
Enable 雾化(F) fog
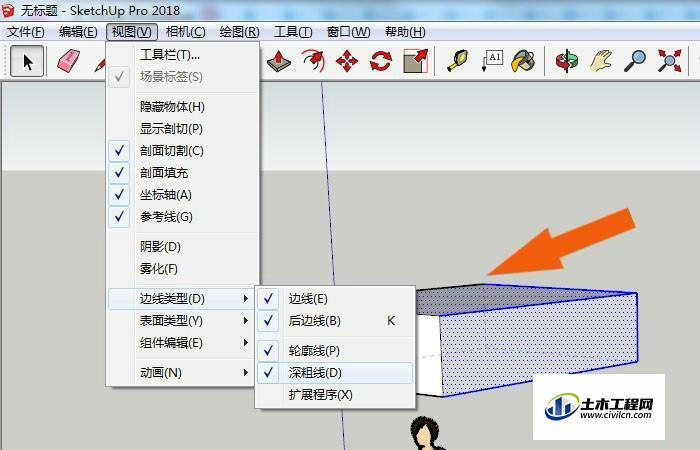tap(183, 269)
